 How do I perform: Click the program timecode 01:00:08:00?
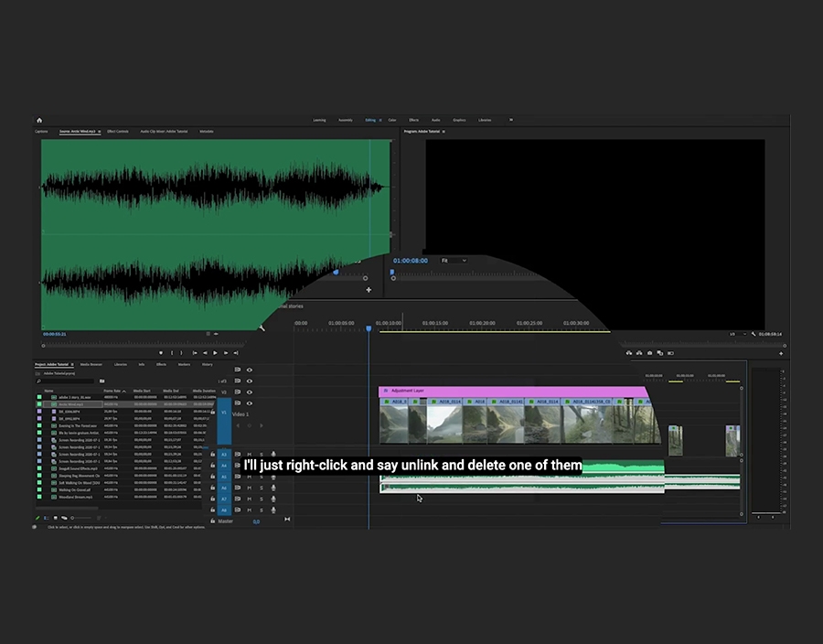(x=411, y=261)
